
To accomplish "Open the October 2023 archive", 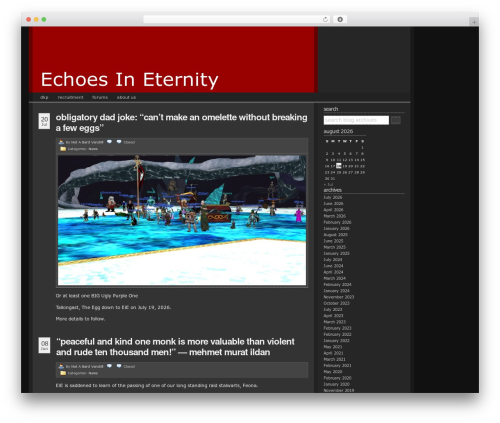I will [336, 303].
